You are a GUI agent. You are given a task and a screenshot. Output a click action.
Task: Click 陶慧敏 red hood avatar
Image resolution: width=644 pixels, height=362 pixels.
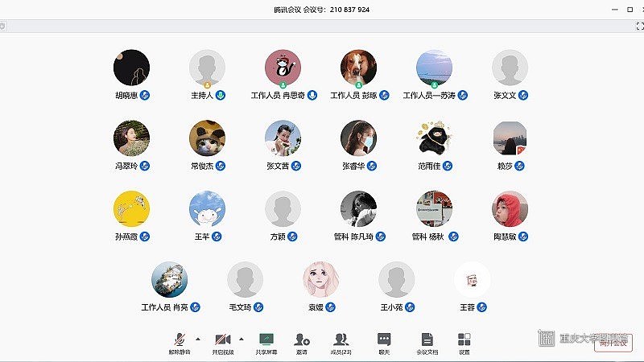coord(510,209)
